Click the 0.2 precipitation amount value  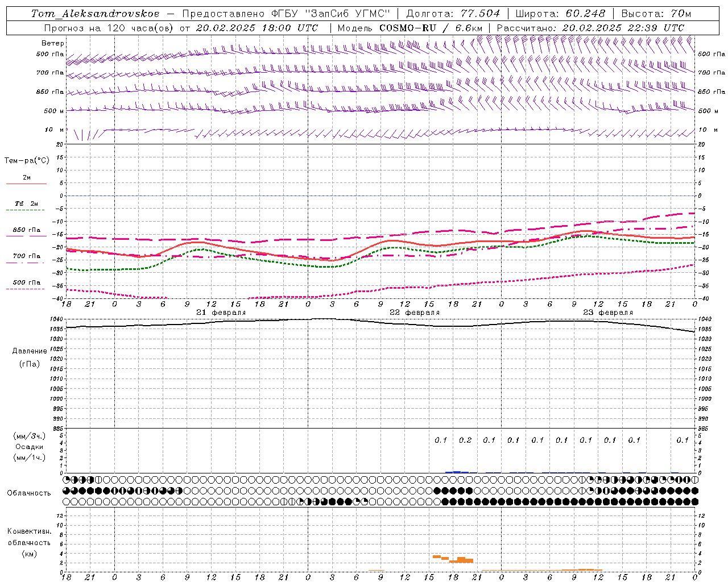point(465,440)
